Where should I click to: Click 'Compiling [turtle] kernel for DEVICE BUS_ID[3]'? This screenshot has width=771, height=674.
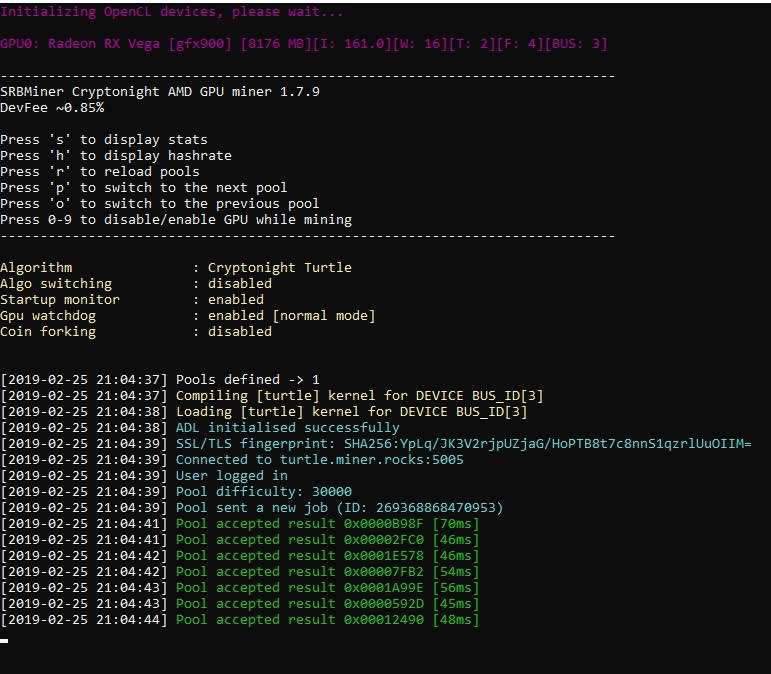coord(272,396)
